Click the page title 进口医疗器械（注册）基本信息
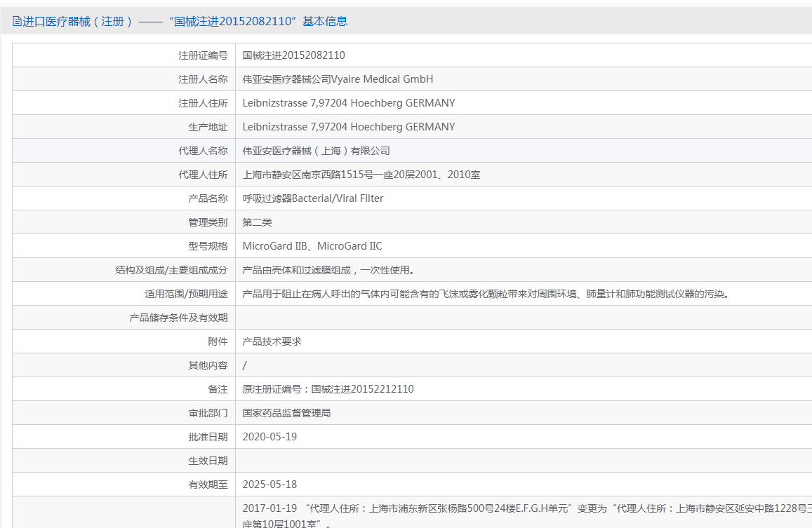 point(185,21)
